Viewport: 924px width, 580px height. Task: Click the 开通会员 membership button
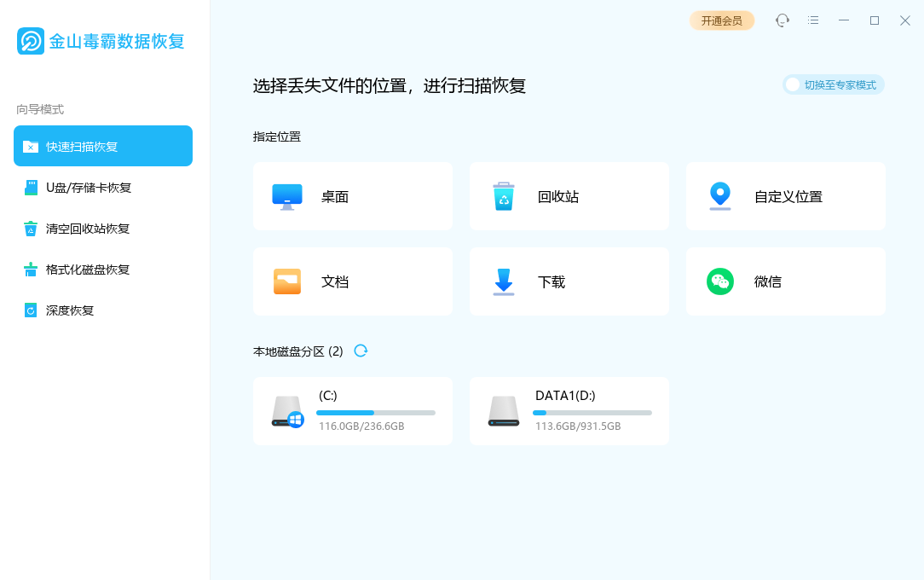[x=721, y=20]
